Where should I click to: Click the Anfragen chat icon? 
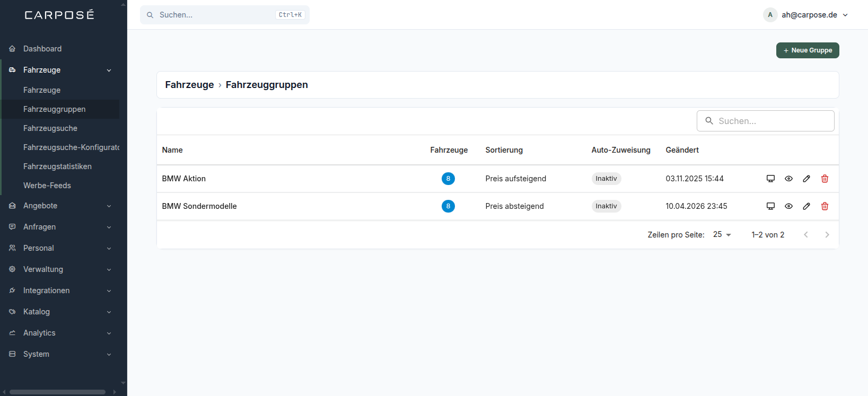(x=12, y=227)
